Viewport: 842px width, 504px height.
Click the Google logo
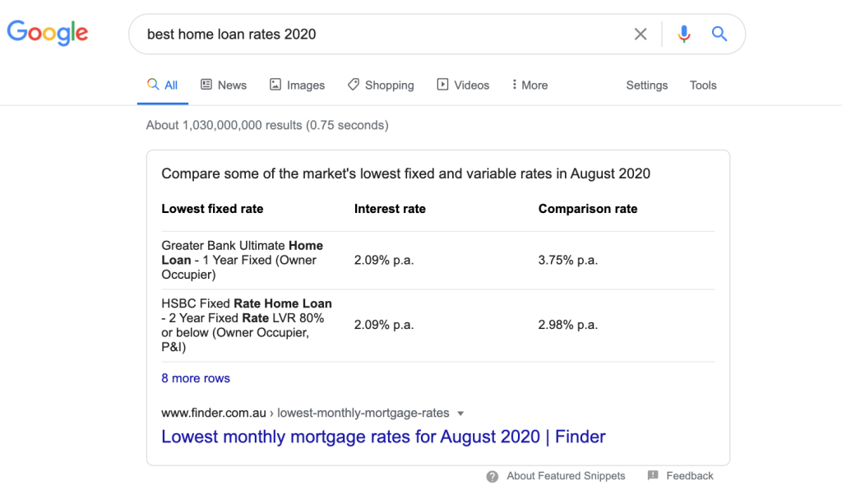[47, 33]
